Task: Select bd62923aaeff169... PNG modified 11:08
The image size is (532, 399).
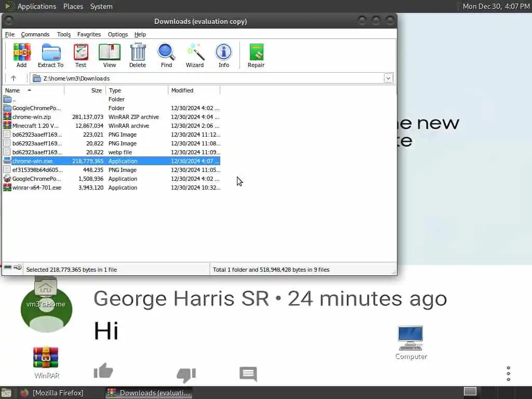Action: (x=112, y=143)
